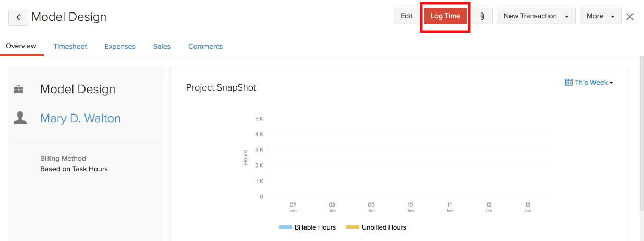Toggle the Billable Hours legend entry
644x241 pixels.
coord(308,227)
